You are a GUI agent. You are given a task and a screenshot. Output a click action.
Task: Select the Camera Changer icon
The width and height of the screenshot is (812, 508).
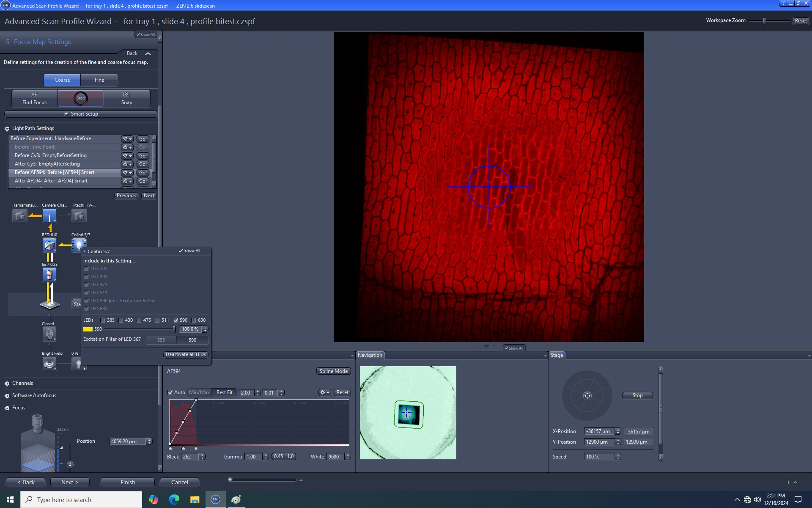pos(49,216)
